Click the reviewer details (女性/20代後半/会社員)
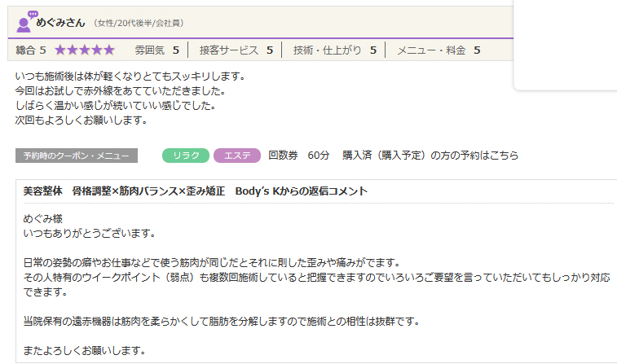This screenshot has width=617, height=364. click(x=138, y=23)
